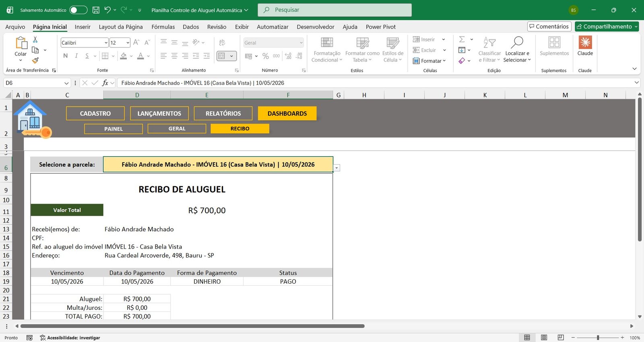Screen dimensions: 644x342
Task: Click the Paste clipboard icon
Action: point(21,43)
